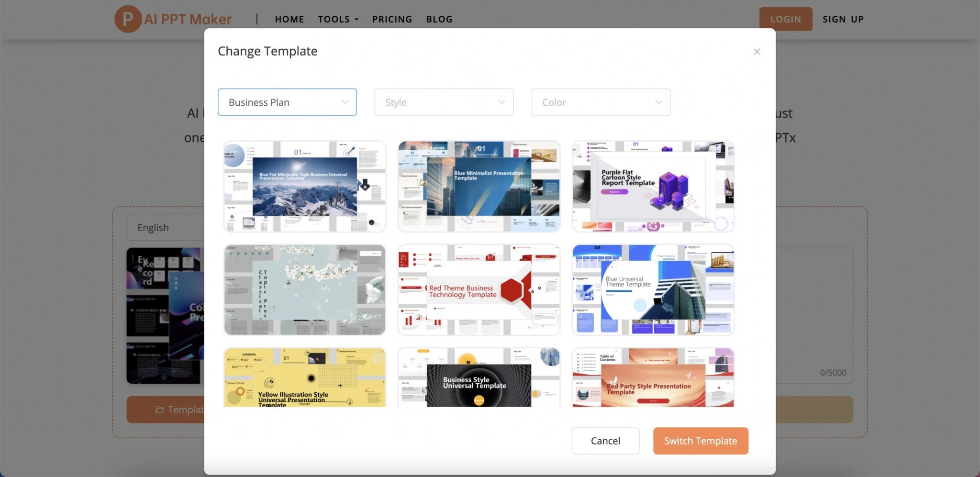Go to the PRICING page
This screenshot has width=980, height=477.
coord(392,19)
